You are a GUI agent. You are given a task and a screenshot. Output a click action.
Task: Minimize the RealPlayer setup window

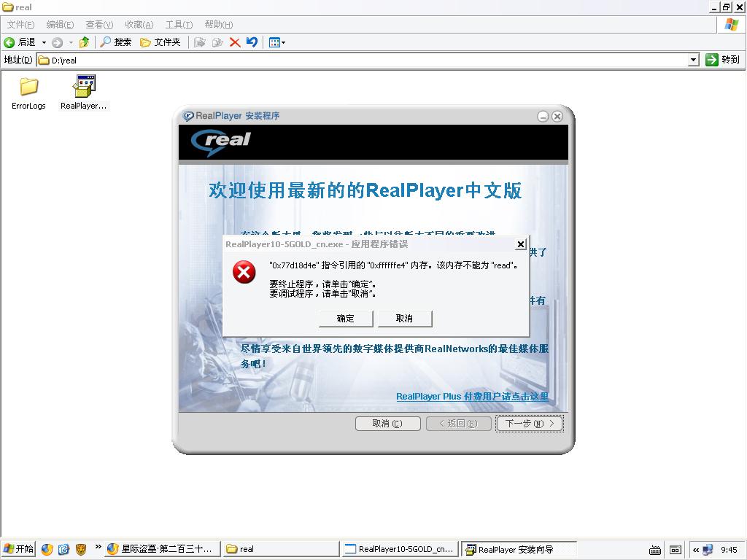(x=543, y=116)
